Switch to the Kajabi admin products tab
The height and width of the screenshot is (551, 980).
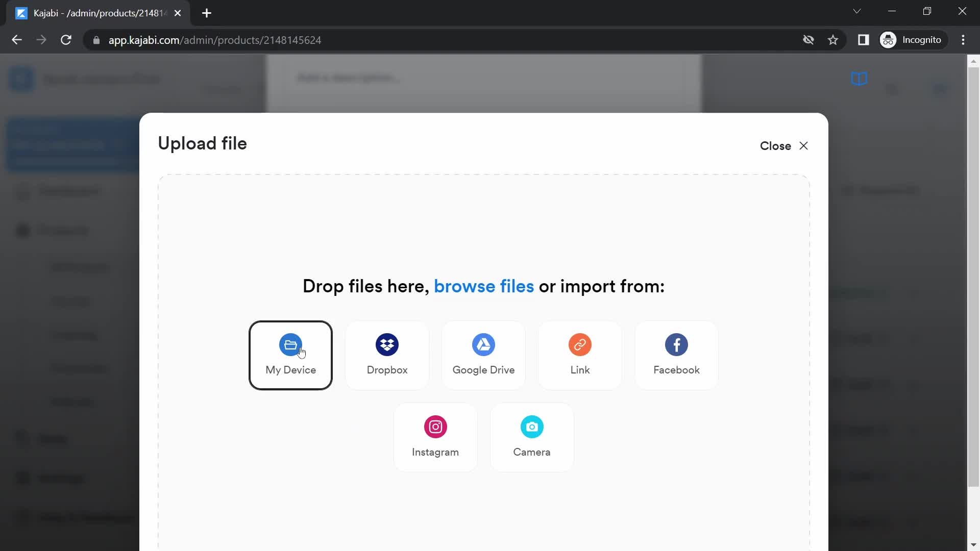click(97, 13)
